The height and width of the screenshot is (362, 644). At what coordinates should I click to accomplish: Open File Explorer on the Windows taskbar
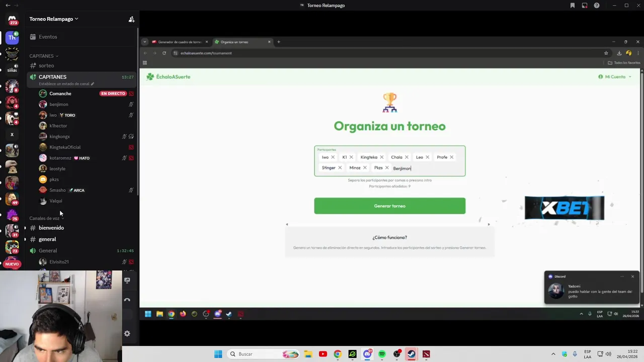click(308, 354)
